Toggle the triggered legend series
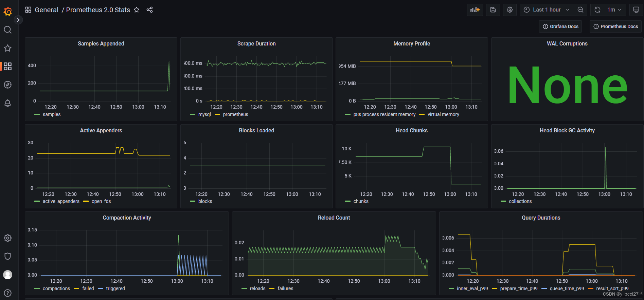The image size is (644, 300). pyautogui.click(x=115, y=288)
